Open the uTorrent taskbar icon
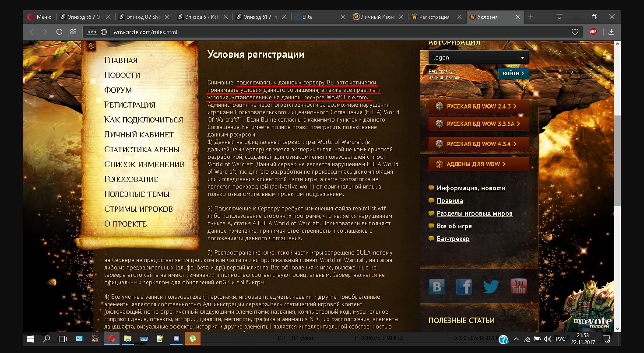This screenshot has height=353, width=644. [x=192, y=339]
